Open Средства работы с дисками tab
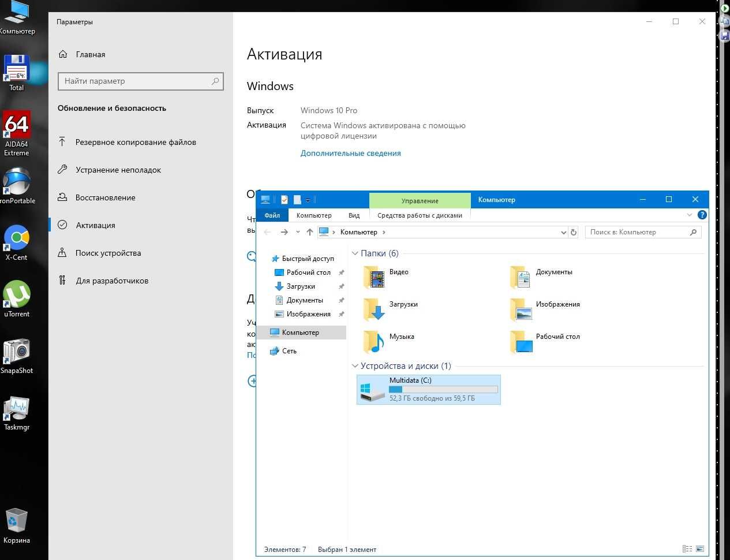Viewport: 730px width, 560px height. (420, 215)
